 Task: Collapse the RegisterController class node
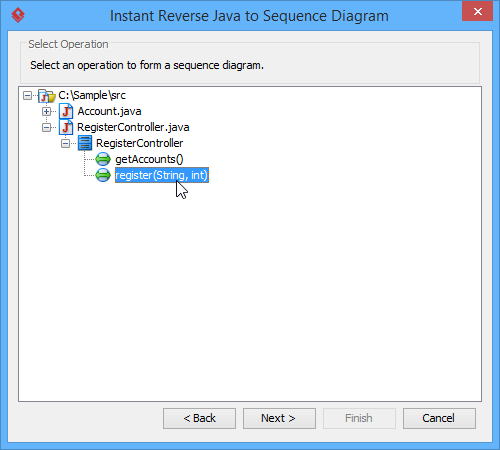click(65, 143)
